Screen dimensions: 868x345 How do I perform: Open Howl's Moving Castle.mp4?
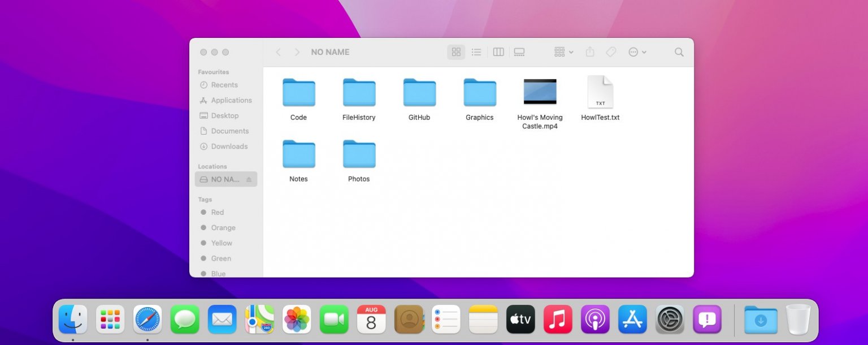[540, 92]
